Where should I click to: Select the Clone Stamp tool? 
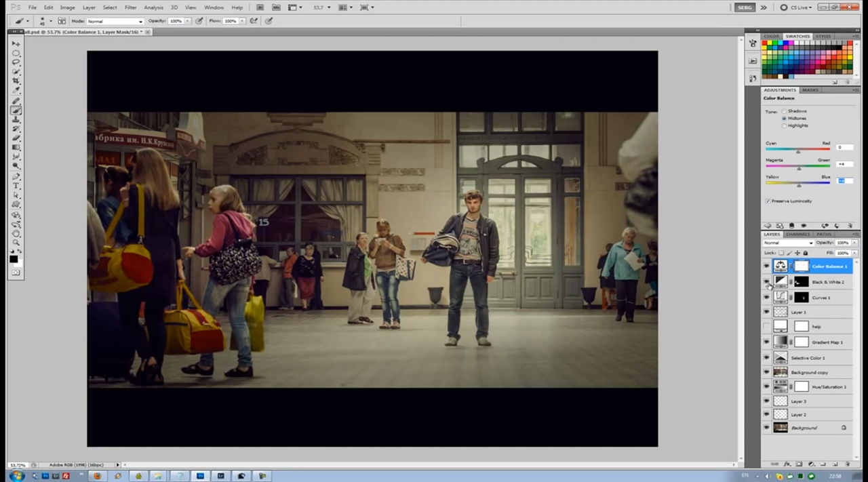(16, 119)
